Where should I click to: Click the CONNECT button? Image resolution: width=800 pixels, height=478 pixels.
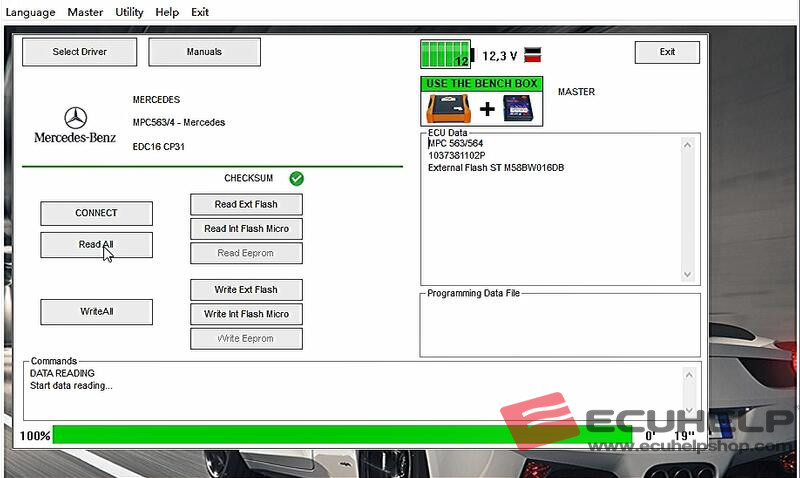point(96,213)
